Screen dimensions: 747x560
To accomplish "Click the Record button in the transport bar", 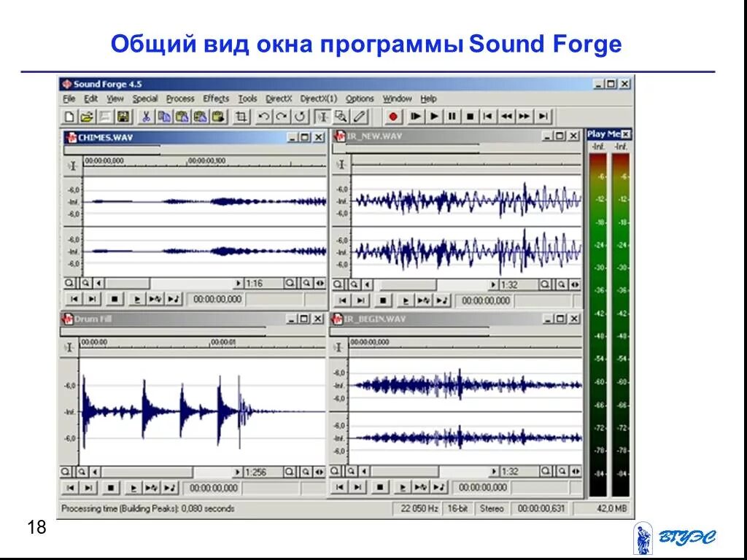I will click(x=394, y=116).
